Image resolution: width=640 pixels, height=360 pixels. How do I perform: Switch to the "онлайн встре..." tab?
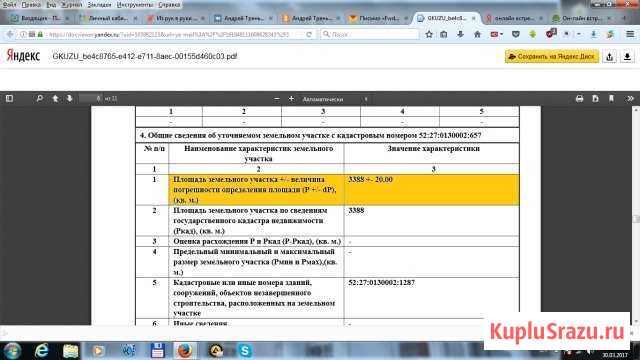[x=513, y=18]
